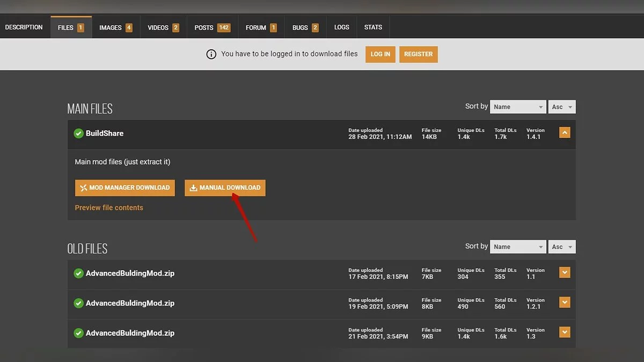The width and height of the screenshot is (644, 362).
Task: Open Old Files Asc order dropdown
Action: pyautogui.click(x=562, y=247)
